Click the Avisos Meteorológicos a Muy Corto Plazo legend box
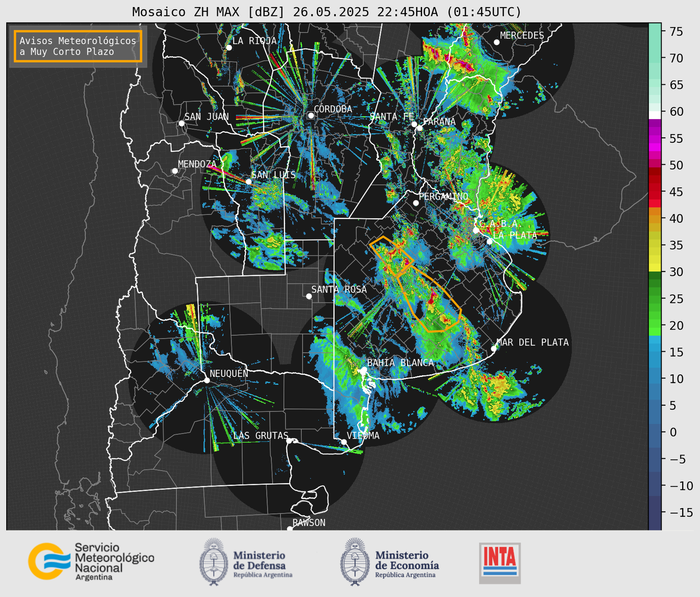 (x=78, y=46)
